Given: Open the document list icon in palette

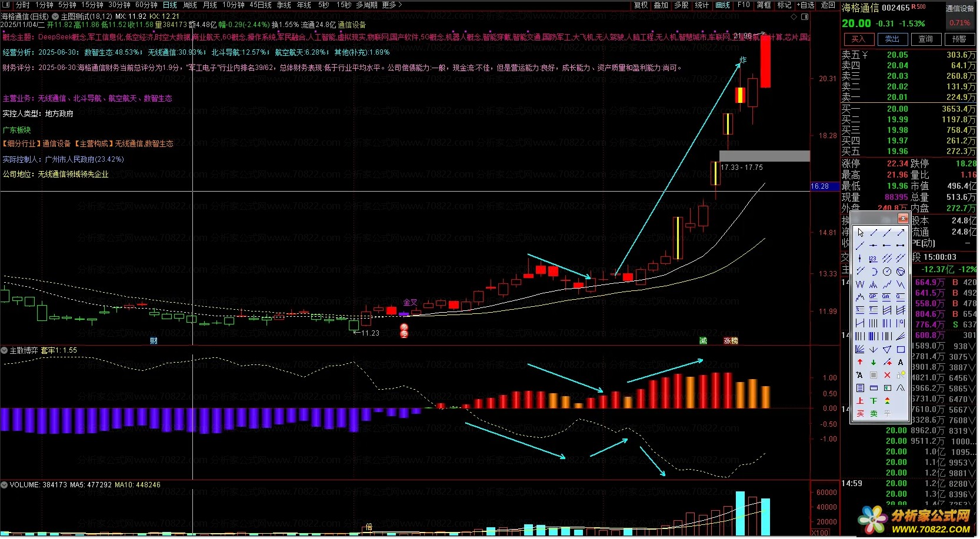Looking at the screenshot, I should [860, 388].
